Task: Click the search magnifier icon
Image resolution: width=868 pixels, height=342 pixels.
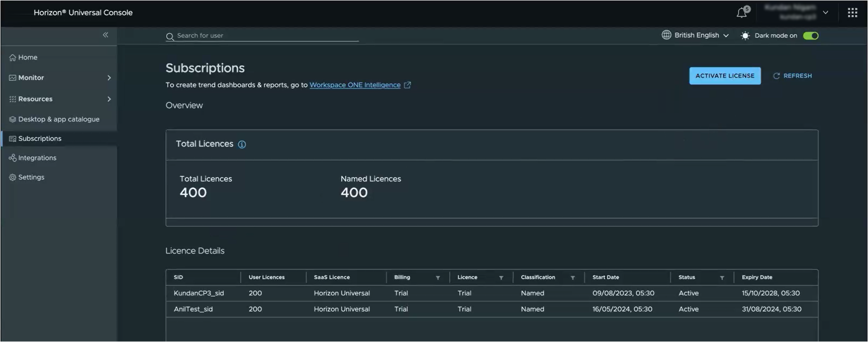Action: pyautogui.click(x=170, y=36)
